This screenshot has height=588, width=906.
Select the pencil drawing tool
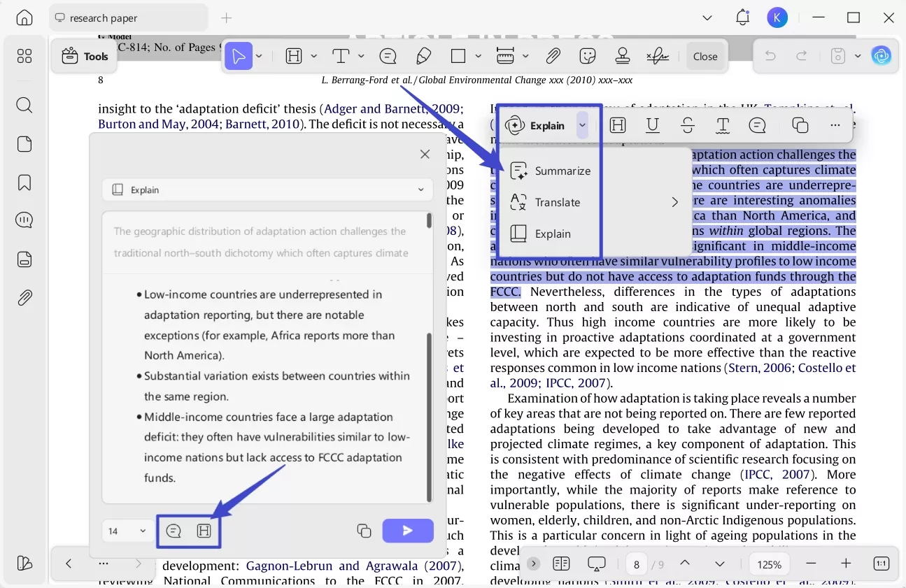point(423,56)
